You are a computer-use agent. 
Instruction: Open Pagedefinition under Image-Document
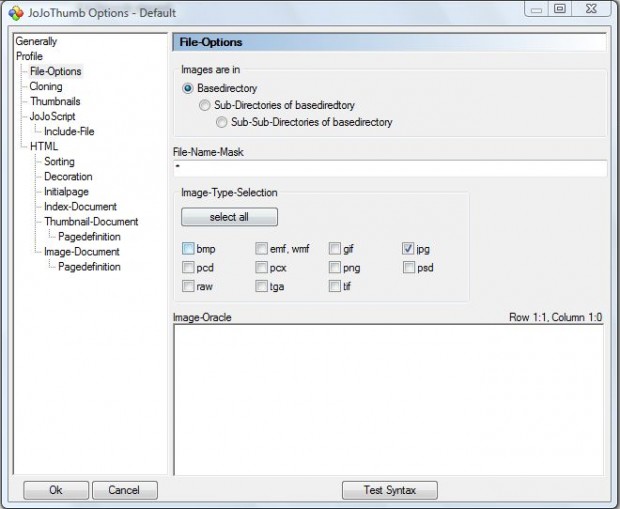point(89,267)
